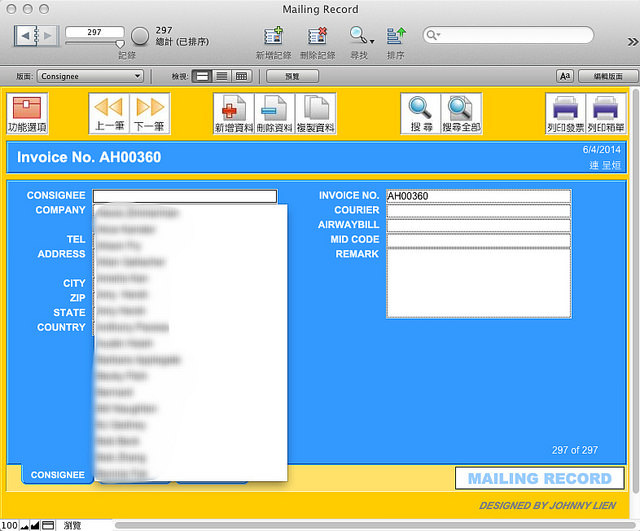This screenshot has width=640, height=531.
Task: Click 上一筆 previous record arrows
Action: point(109,113)
